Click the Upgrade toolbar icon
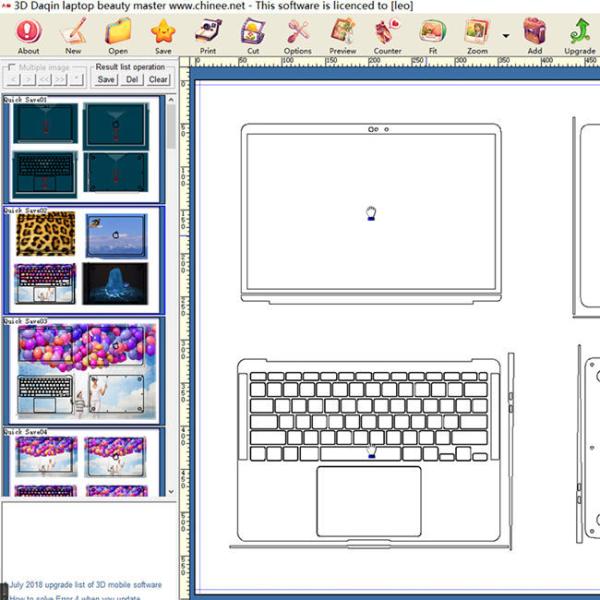 click(x=580, y=34)
